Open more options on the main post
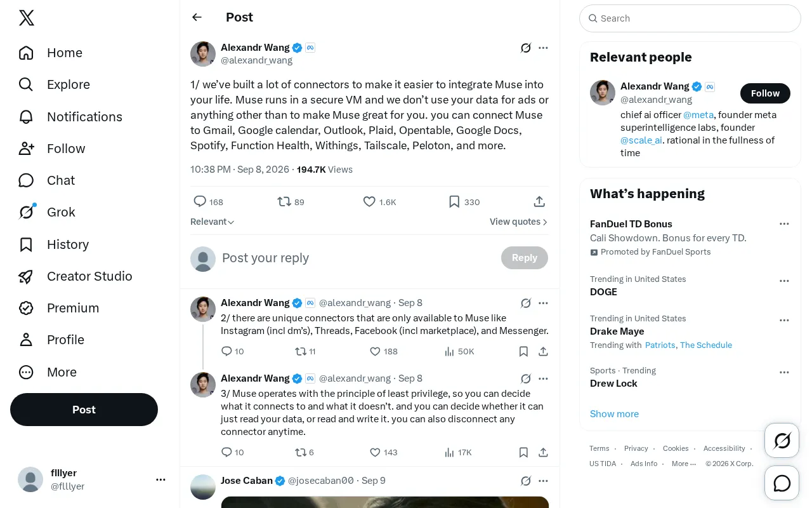 pyautogui.click(x=543, y=48)
